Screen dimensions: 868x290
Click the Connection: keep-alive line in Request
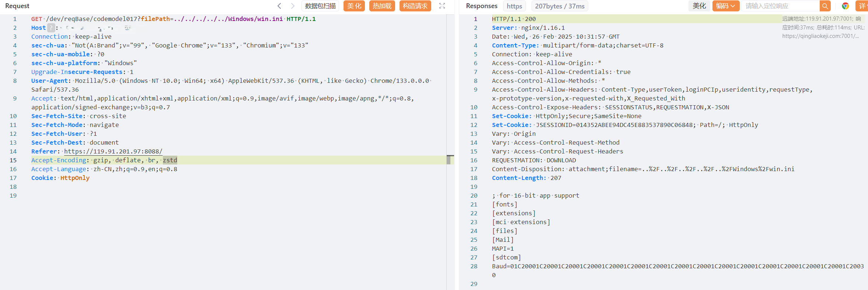tap(71, 36)
